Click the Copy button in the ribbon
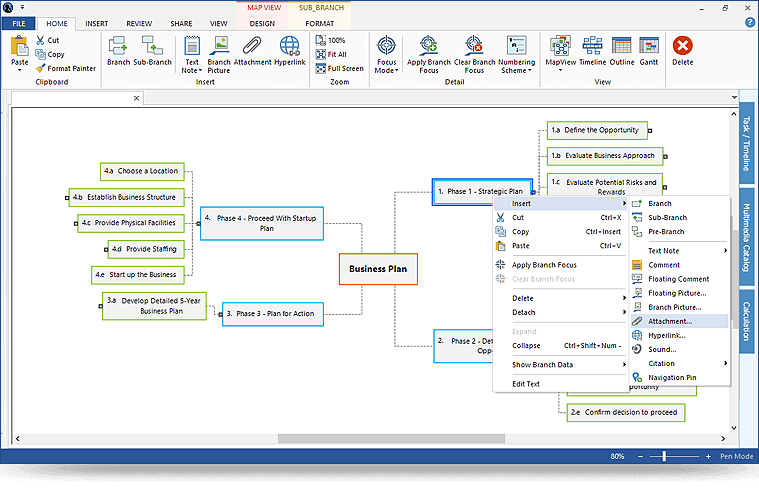Image resolution: width=759 pixels, height=492 pixels. pyautogui.click(x=50, y=54)
